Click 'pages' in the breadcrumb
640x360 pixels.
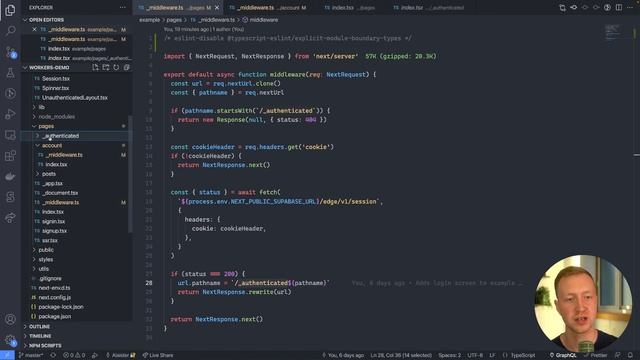click(174, 20)
